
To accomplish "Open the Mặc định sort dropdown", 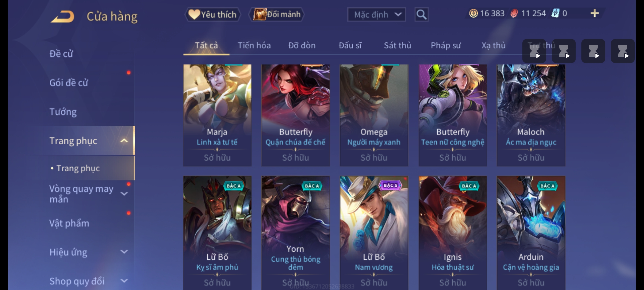I will [x=376, y=15].
